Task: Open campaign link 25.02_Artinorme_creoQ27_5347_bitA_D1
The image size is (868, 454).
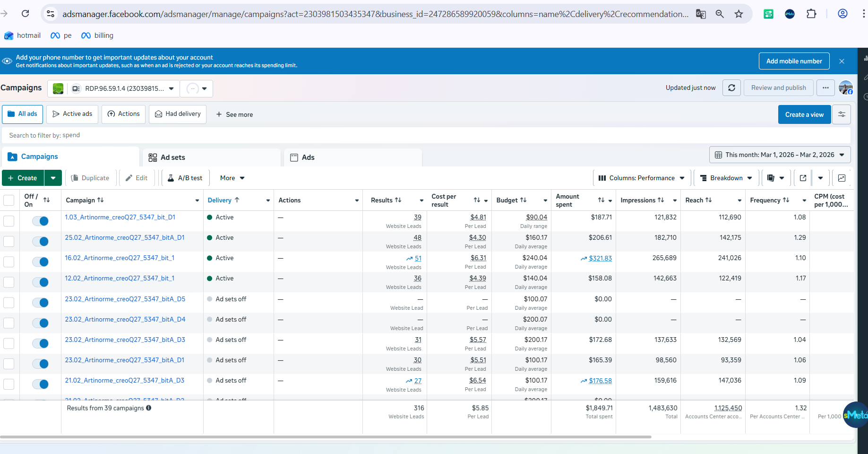Action: pos(125,237)
